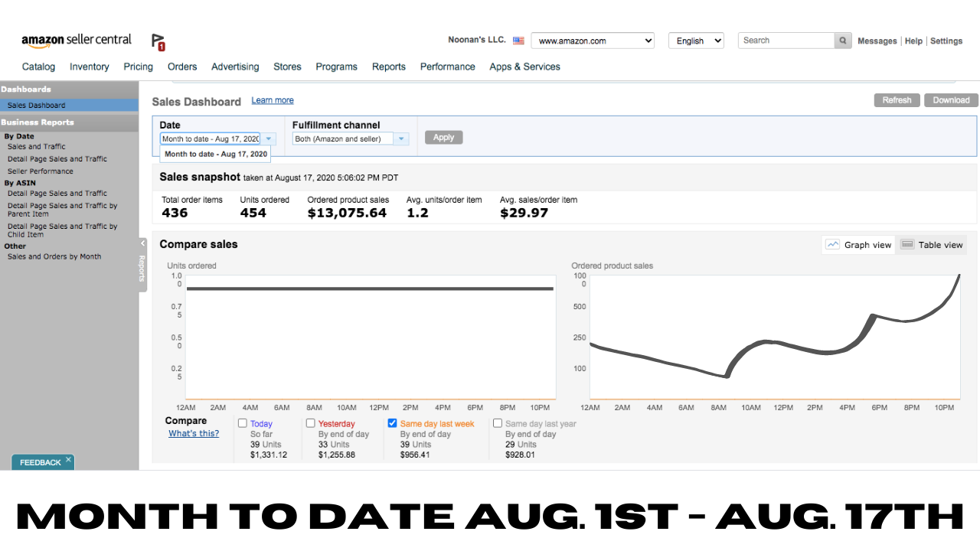Image resolution: width=980 pixels, height=551 pixels.
Task: Open the Settings link
Action: coord(946,41)
